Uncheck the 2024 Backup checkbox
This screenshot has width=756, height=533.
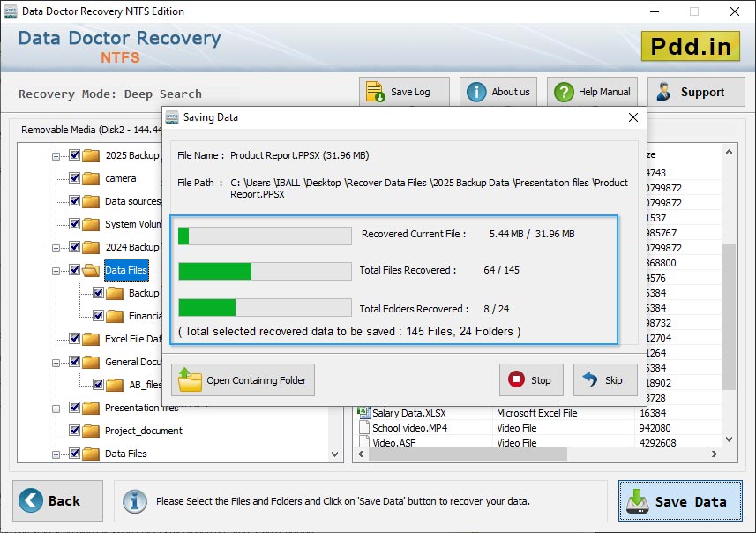tap(74, 246)
